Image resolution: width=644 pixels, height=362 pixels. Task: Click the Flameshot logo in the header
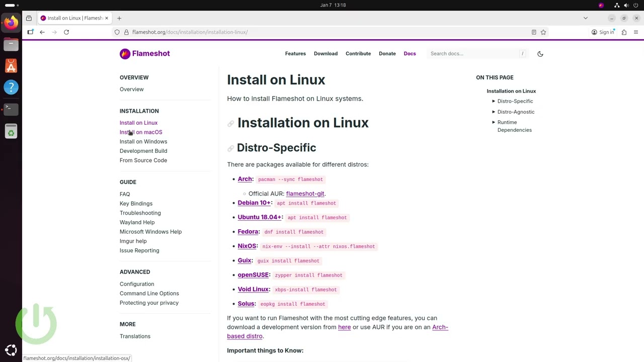(145, 53)
